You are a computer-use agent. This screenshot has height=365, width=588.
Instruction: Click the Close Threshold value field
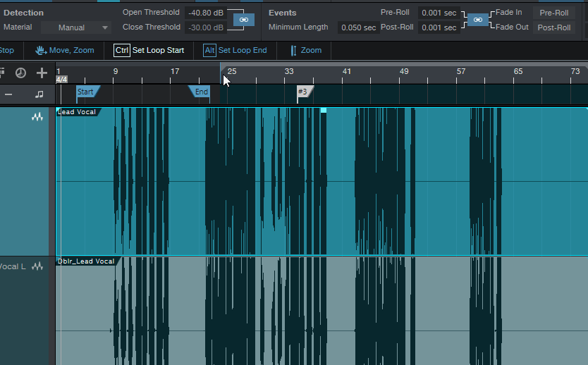[x=206, y=27]
